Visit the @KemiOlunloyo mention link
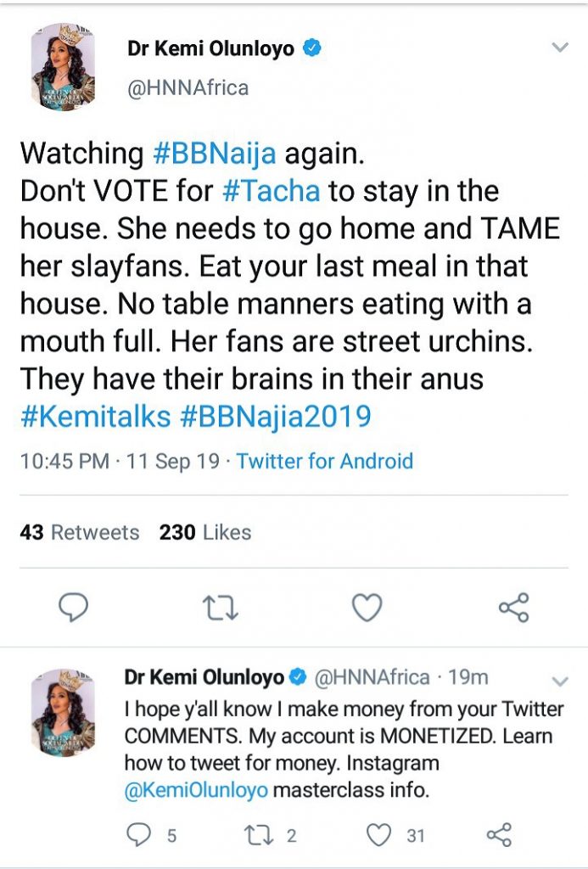588x869 pixels. (x=196, y=789)
